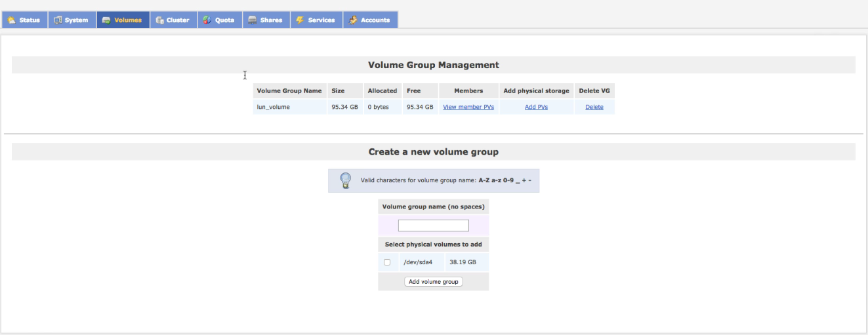Check the /dev/sda4 physical volume checkbox
Screen dimensions: 868x335
tap(387, 262)
